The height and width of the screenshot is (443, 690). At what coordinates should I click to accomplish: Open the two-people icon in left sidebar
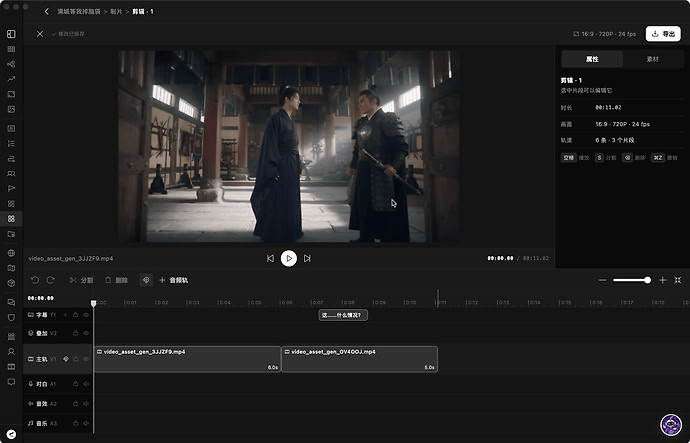pyautogui.click(x=11, y=173)
